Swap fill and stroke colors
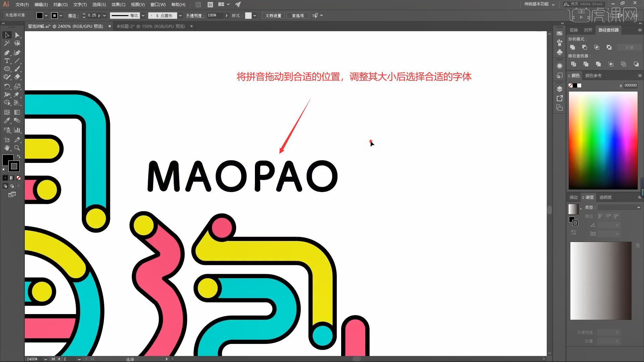The image size is (644, 362). pyautogui.click(x=19, y=157)
